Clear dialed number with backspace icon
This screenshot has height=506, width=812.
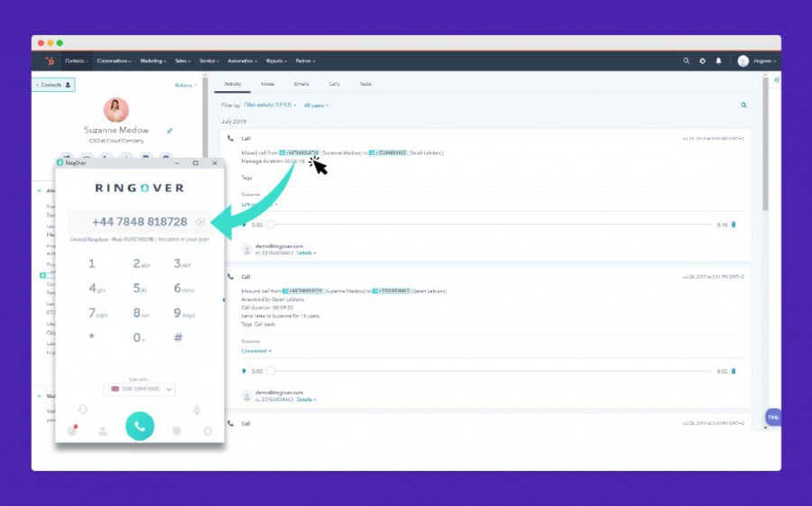click(200, 222)
